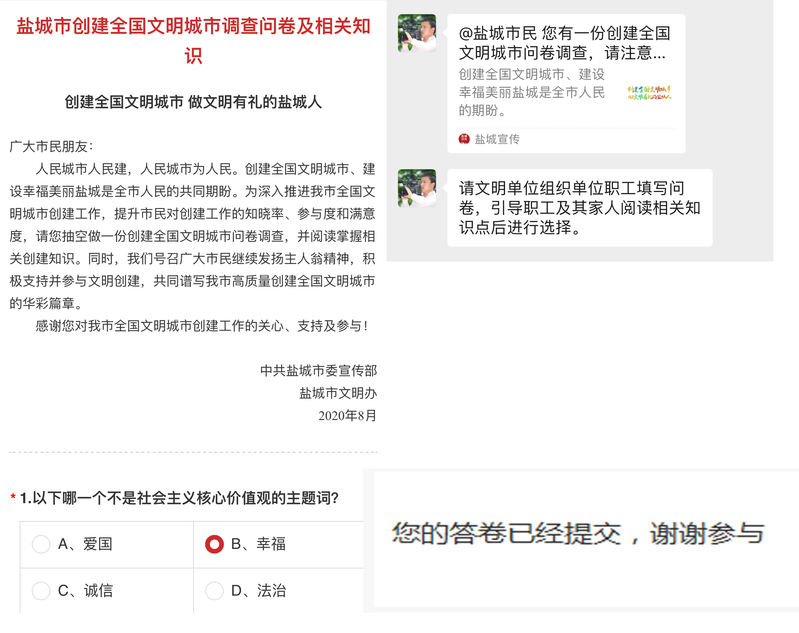
Task: Click the chat message 请文明单位组织单位职工填写问卷
Action: click(580, 207)
